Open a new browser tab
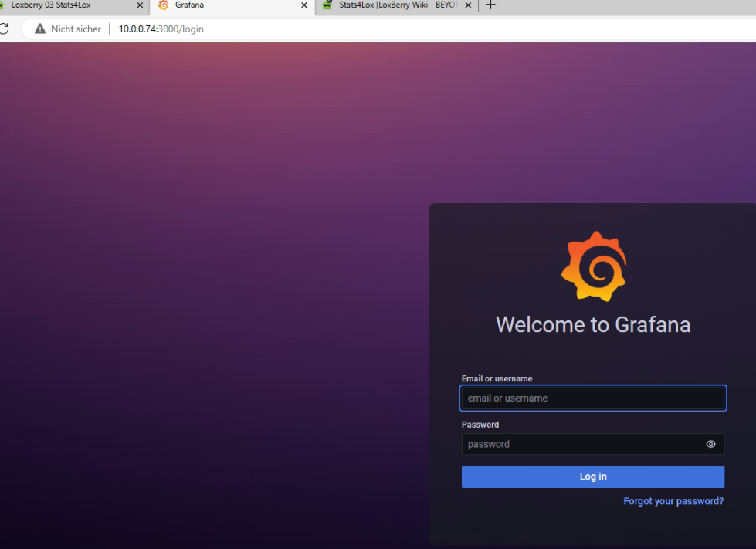The height and width of the screenshot is (549, 756). pos(491,5)
